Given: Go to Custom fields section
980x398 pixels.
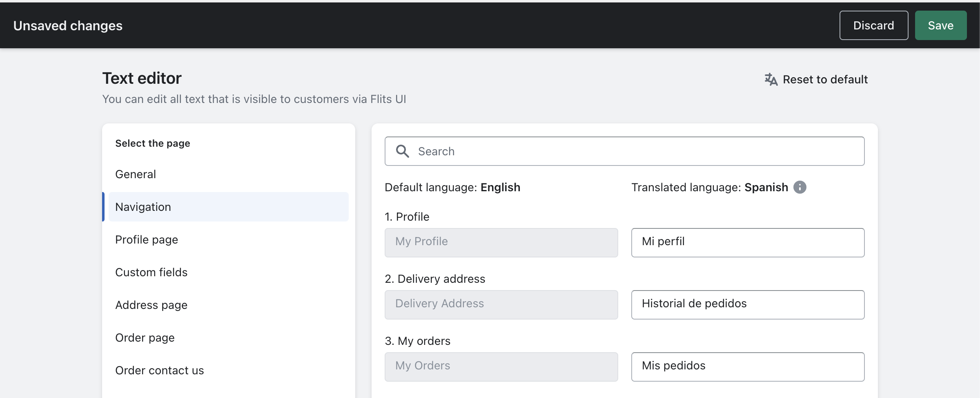Looking at the screenshot, I should (x=151, y=272).
